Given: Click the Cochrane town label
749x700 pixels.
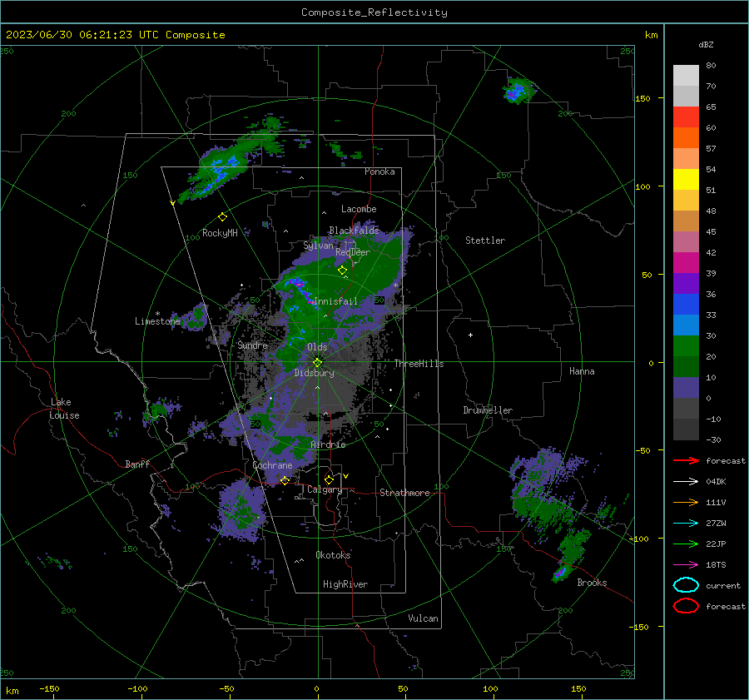Looking at the screenshot, I should pos(272,465).
